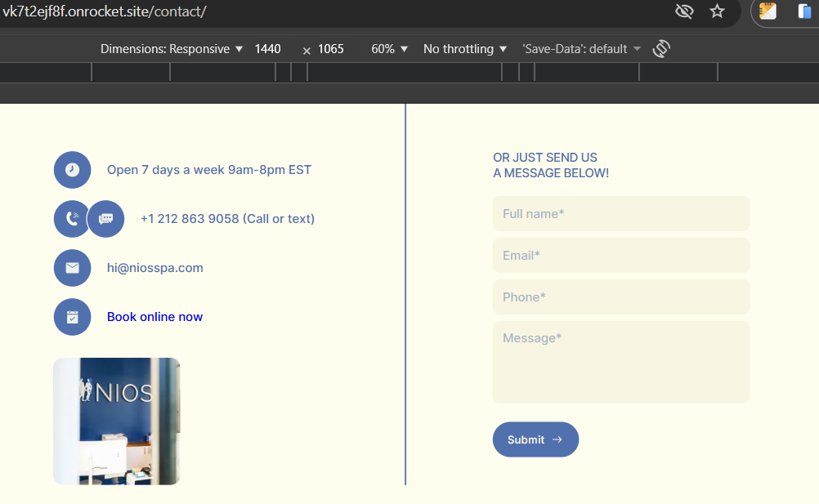Click the bookmark star icon in address bar
The width and height of the screenshot is (819, 504).
click(x=717, y=11)
